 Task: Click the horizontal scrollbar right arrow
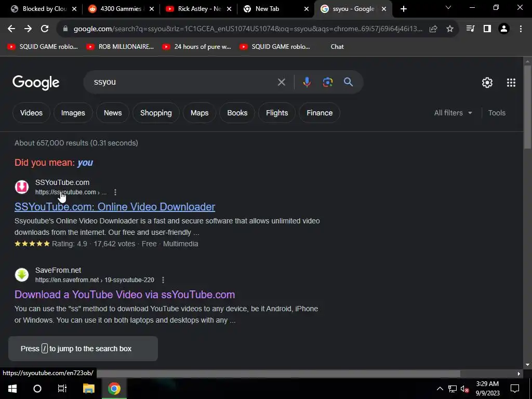519,374
